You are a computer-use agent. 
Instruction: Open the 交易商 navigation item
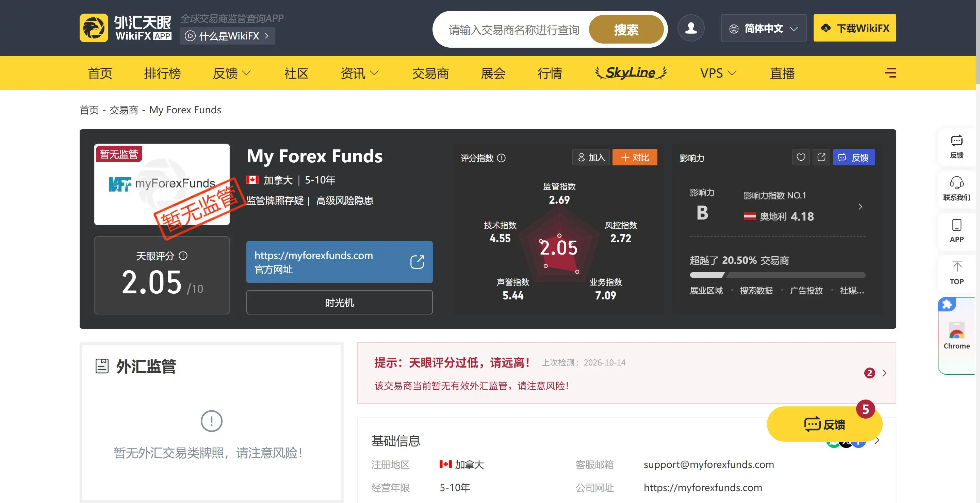[430, 73]
